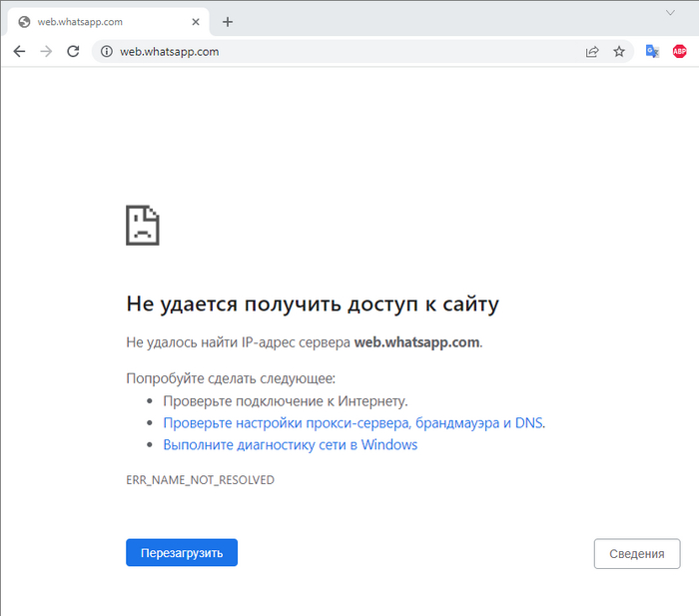The width and height of the screenshot is (699, 616).
Task: Run Windows network diagnostics link
Action: (x=291, y=445)
